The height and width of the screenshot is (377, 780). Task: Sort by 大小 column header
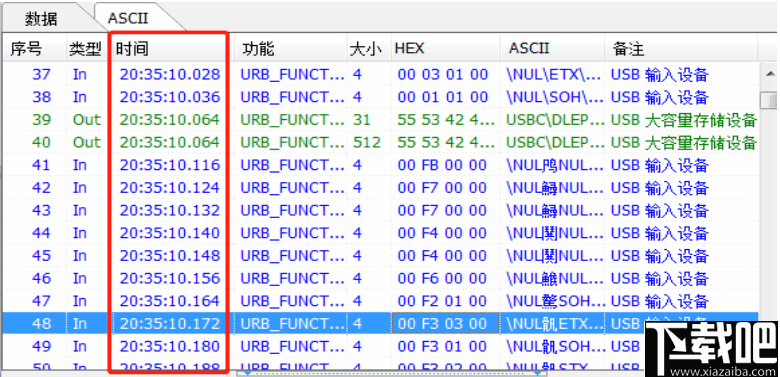[366, 49]
